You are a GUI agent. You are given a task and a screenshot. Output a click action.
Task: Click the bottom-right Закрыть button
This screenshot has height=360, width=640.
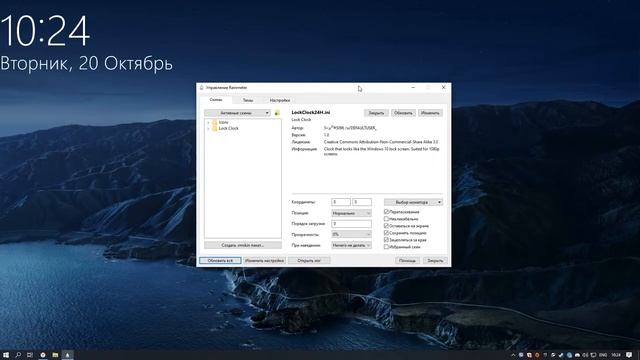[x=435, y=260]
